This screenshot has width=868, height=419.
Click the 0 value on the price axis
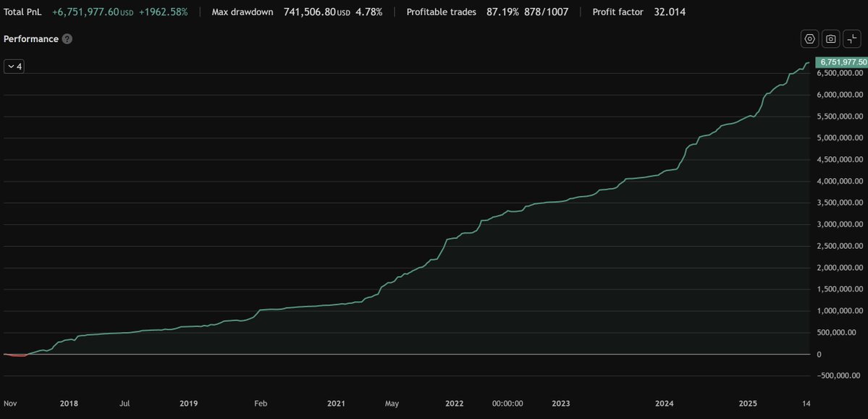coord(819,355)
